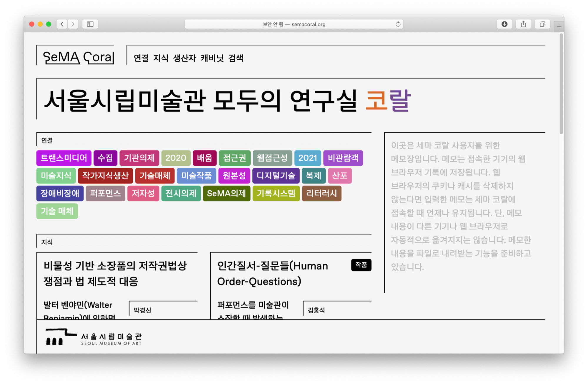This screenshot has width=588, height=385.
Task: Select the 미술작품 tag
Action: 196,175
